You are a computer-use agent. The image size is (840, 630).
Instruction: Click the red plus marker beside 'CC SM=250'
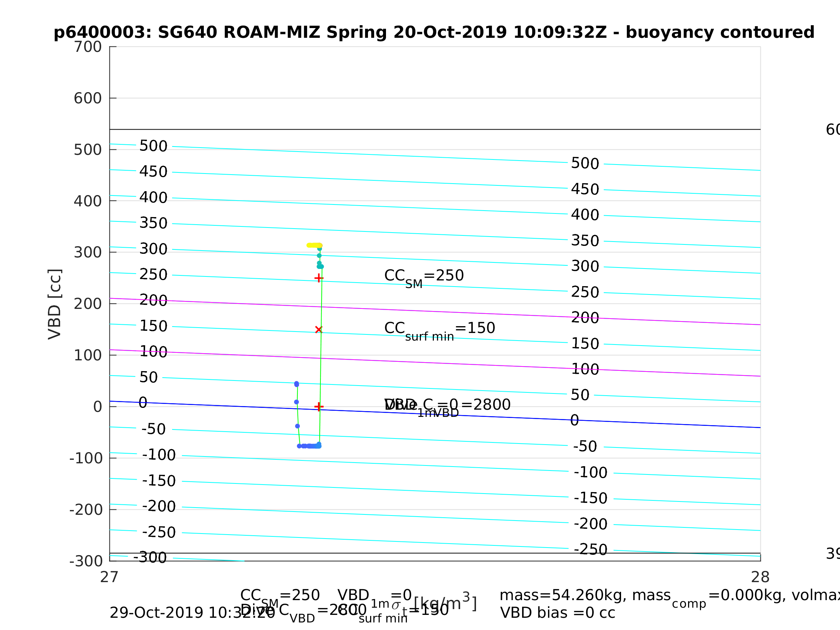319,278
